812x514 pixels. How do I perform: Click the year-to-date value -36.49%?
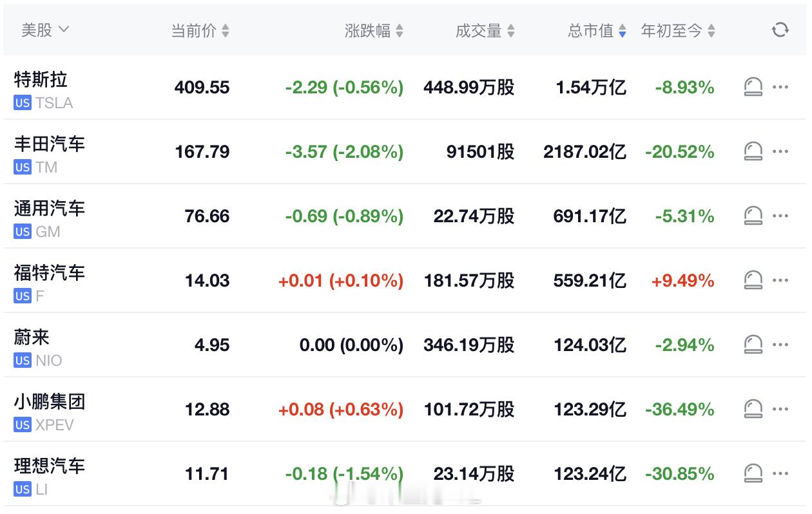point(680,410)
